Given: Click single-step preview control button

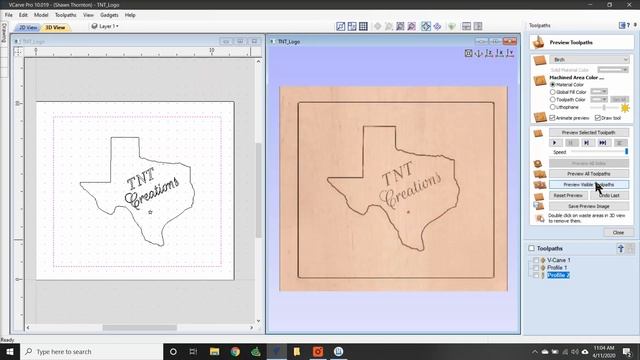Looking at the screenshot, I should [x=586, y=143].
